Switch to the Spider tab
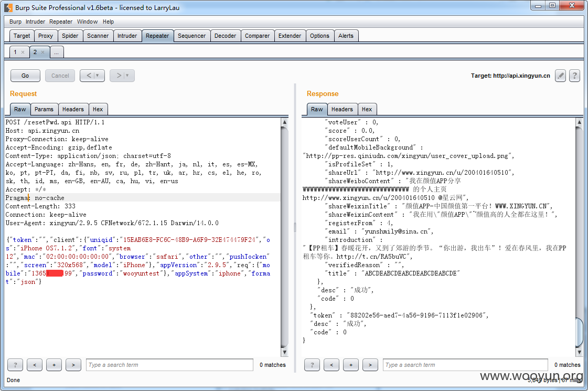588x391 pixels. (x=70, y=36)
